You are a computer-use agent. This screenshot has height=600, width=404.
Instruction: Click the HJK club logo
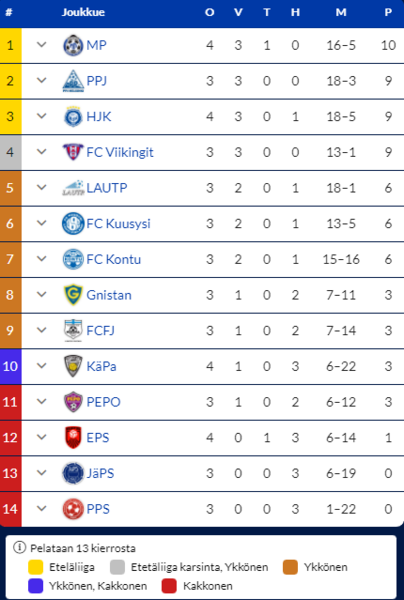coord(73,117)
